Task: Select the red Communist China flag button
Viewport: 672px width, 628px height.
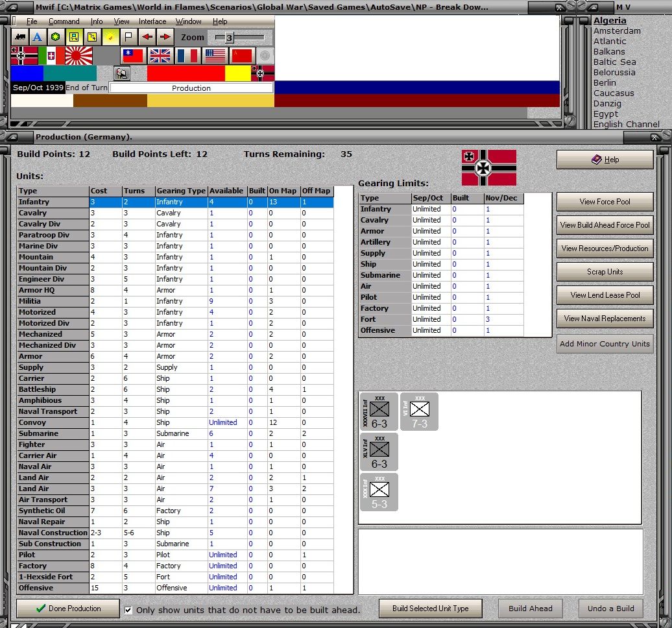Action: pos(242,56)
